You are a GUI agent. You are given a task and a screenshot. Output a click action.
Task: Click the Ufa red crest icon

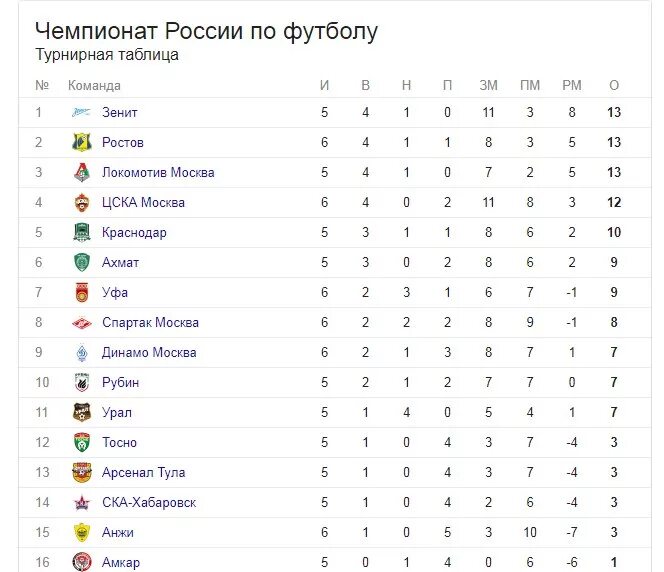point(82,292)
